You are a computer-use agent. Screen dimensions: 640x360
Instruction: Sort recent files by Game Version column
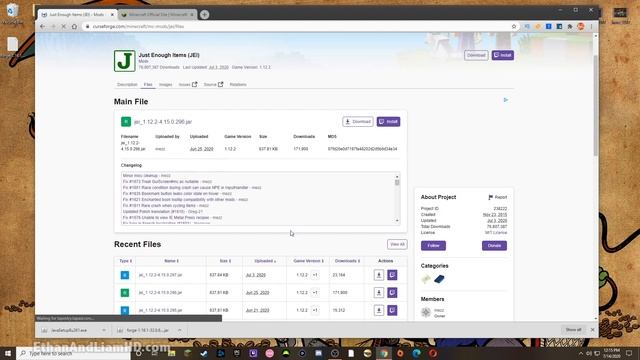pos(308,261)
